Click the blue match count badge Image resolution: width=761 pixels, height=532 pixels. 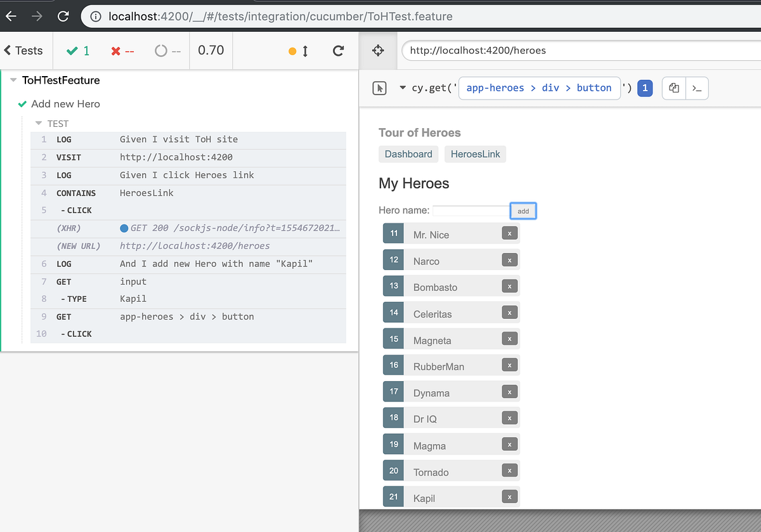coord(645,88)
